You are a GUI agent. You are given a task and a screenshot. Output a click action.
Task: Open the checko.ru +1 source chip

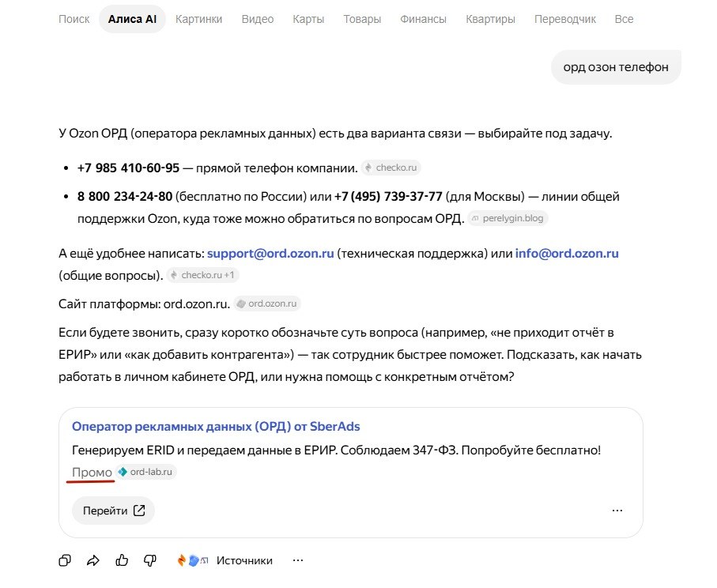pyautogui.click(x=202, y=275)
